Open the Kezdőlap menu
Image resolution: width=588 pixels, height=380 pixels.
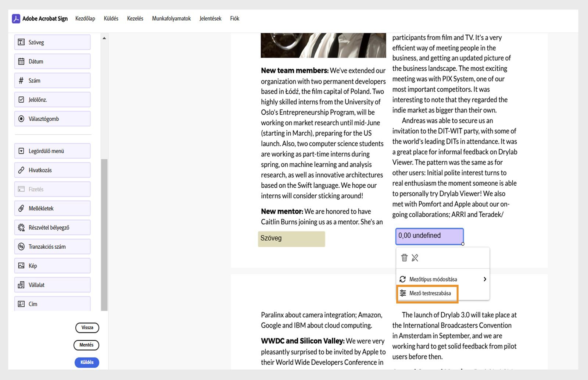click(85, 18)
